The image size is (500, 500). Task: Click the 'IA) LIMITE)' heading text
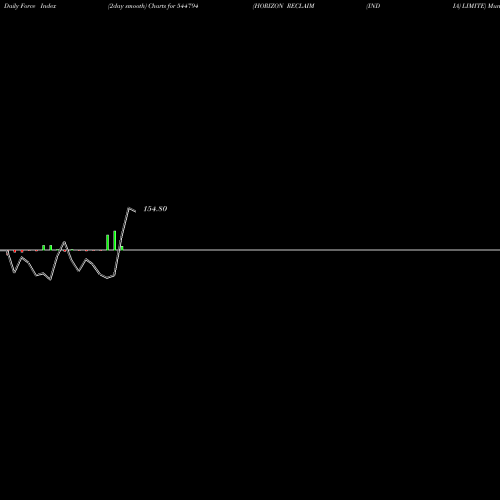469,6
